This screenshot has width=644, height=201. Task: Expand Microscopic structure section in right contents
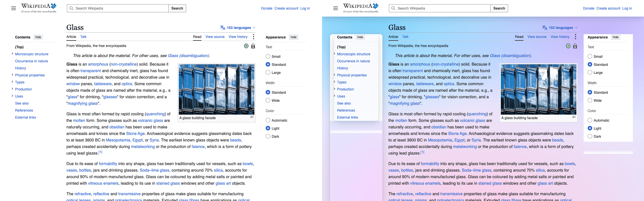pyautogui.click(x=334, y=54)
